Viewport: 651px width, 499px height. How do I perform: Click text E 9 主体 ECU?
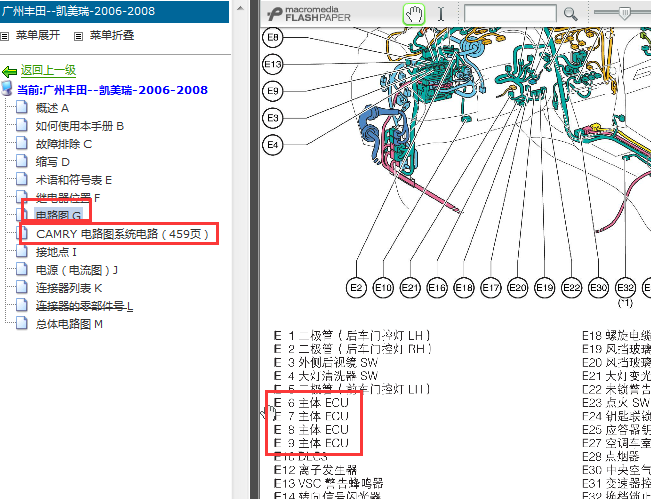pyautogui.click(x=311, y=443)
